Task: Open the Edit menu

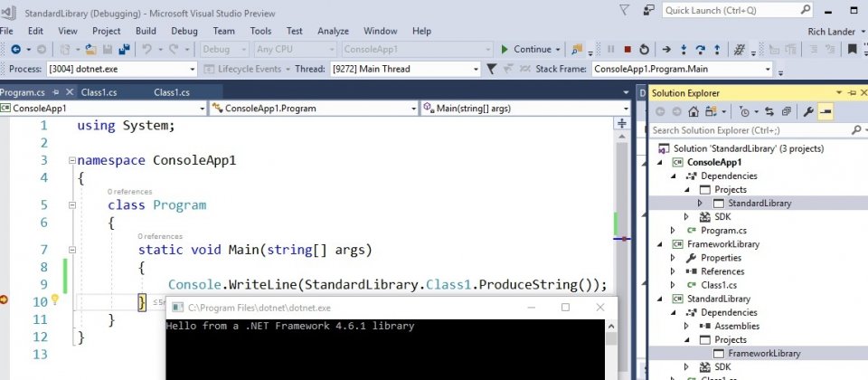Action: [35, 31]
